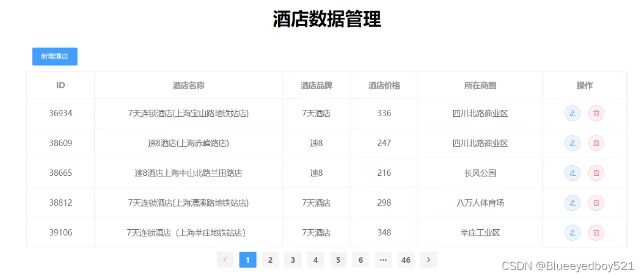Click the delete icon for hotel 38609
The width and height of the screenshot is (644, 278).
(x=596, y=143)
